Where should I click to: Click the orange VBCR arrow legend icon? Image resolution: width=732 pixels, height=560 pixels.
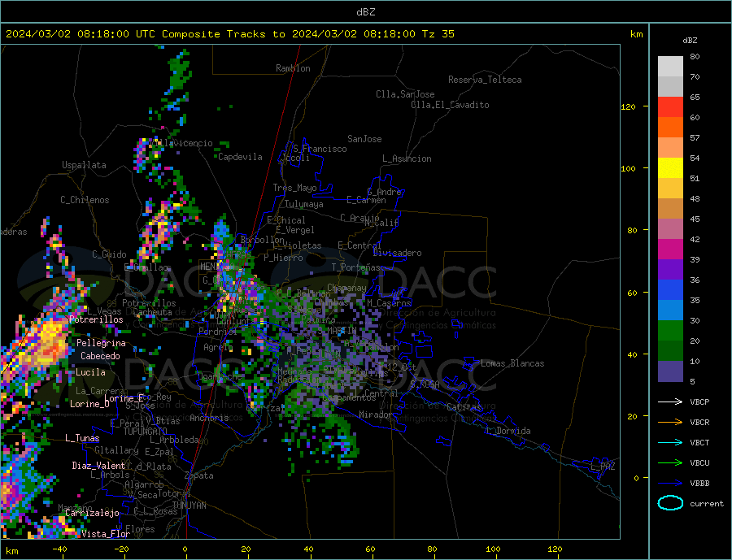pyautogui.click(x=670, y=423)
